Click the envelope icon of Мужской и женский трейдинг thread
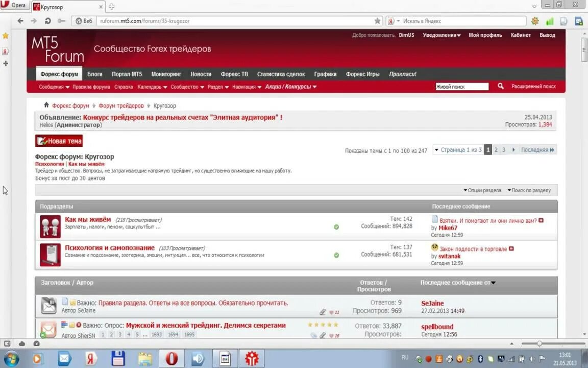The height and width of the screenshot is (368, 588). click(x=48, y=329)
